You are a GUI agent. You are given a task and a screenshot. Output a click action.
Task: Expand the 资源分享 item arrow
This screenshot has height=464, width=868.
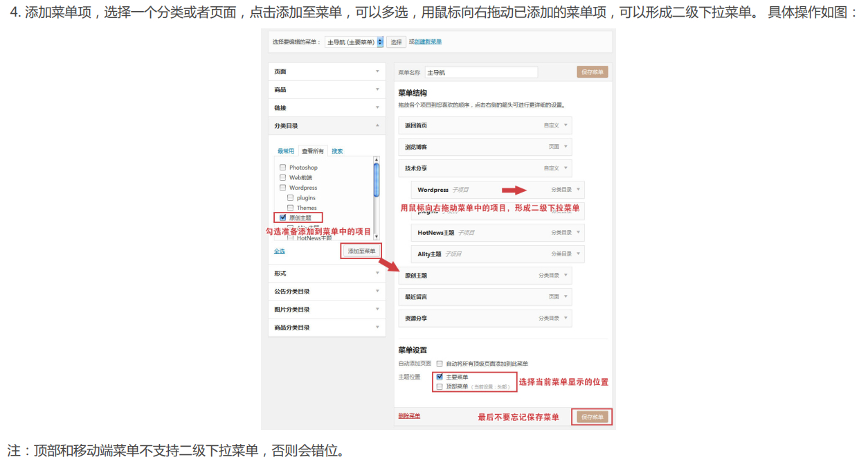(566, 318)
